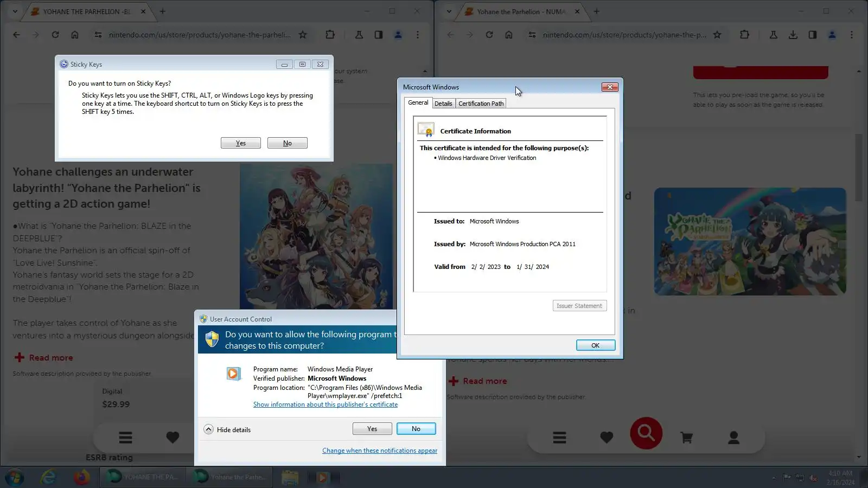Click the vertical scrollbar of the right browser page

(859, 167)
